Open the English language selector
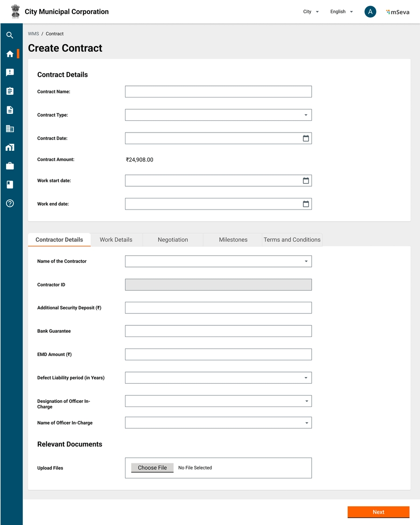Viewport: 420px width, 525px height. pyautogui.click(x=341, y=12)
